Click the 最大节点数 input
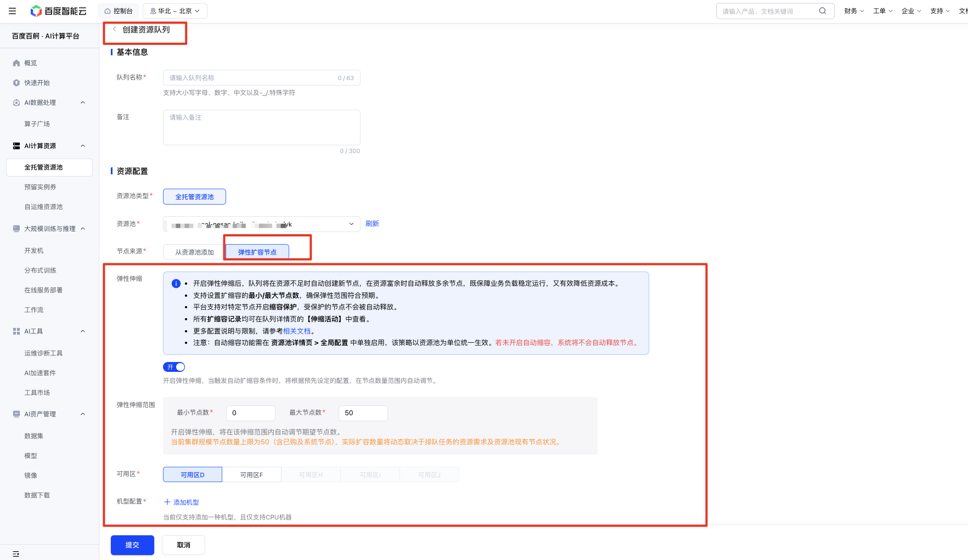This screenshot has width=968, height=560. (363, 413)
